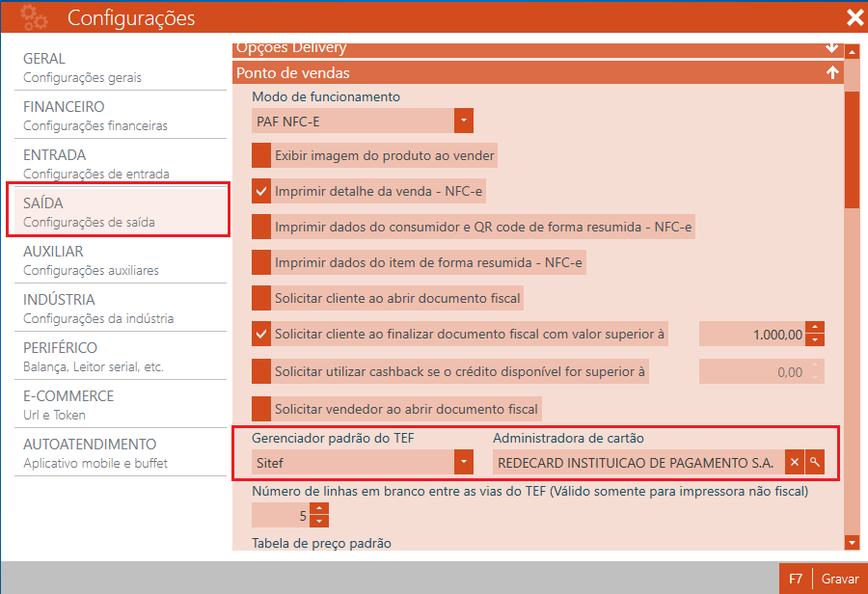Screen dimensions: 868x594
Task: Expand the Opções Delivery section
Action: tap(831, 47)
